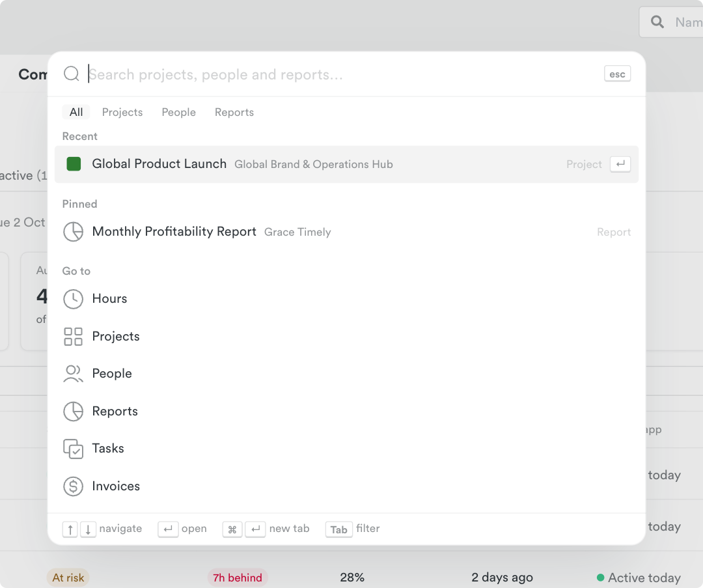This screenshot has height=588, width=703.
Task: Click the 'Active today' status in the bottom row
Action: click(x=639, y=578)
